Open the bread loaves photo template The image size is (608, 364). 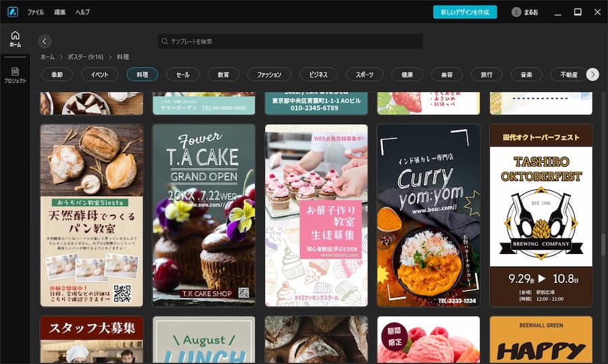click(316, 340)
